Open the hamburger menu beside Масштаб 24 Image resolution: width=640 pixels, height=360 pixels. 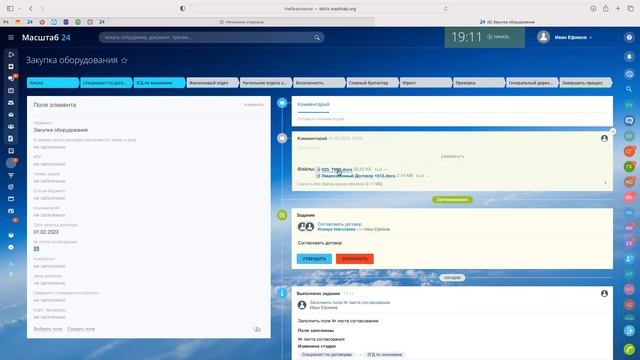(11, 38)
